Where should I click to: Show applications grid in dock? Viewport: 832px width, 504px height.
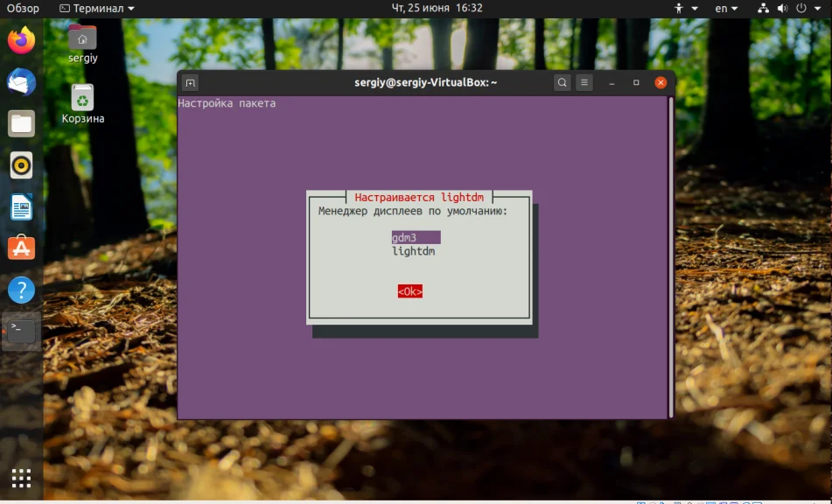[x=21, y=478]
